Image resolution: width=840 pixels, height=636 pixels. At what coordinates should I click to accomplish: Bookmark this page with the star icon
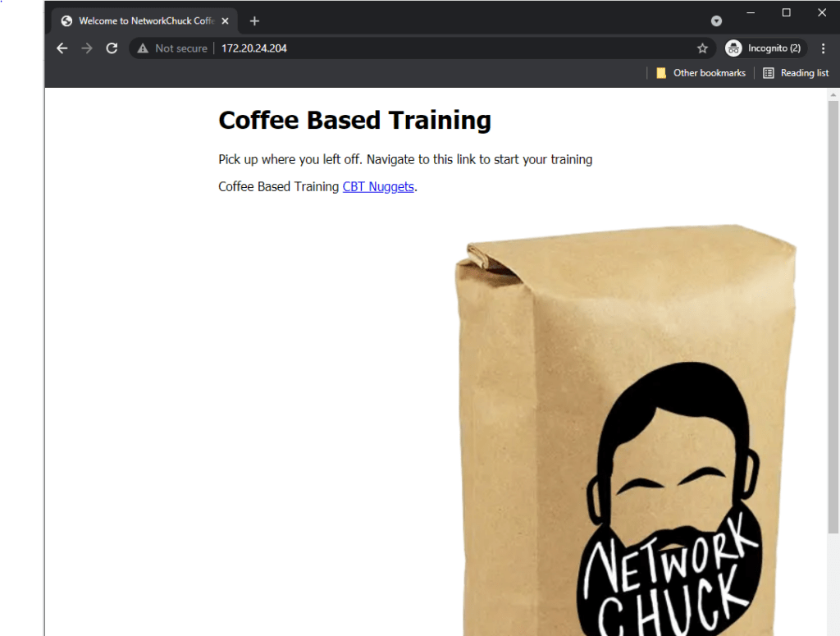tap(702, 48)
